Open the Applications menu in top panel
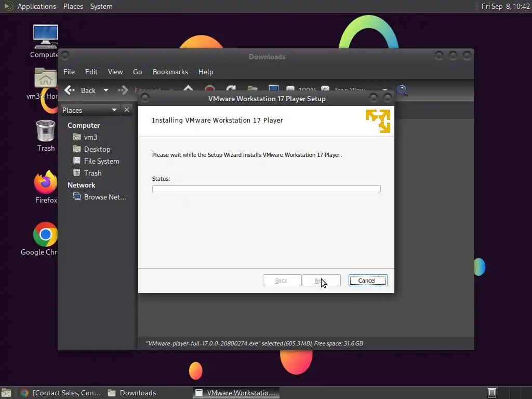Image resolution: width=532 pixels, height=399 pixels. [37, 6]
